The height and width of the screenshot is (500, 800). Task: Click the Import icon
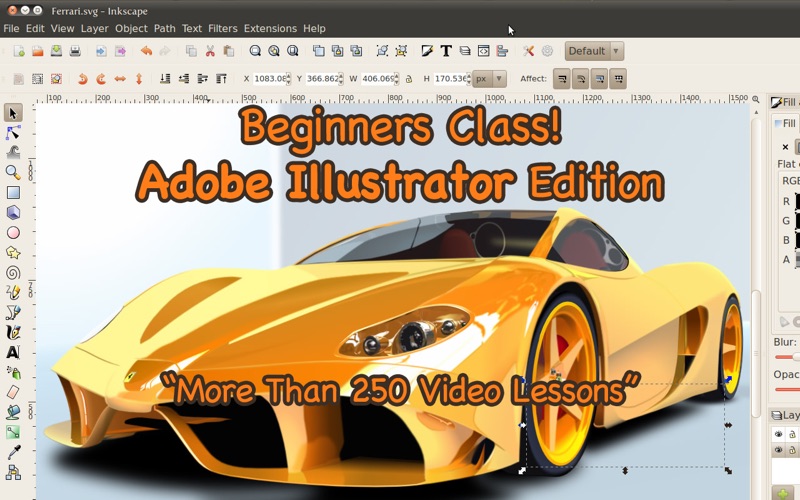pos(101,51)
